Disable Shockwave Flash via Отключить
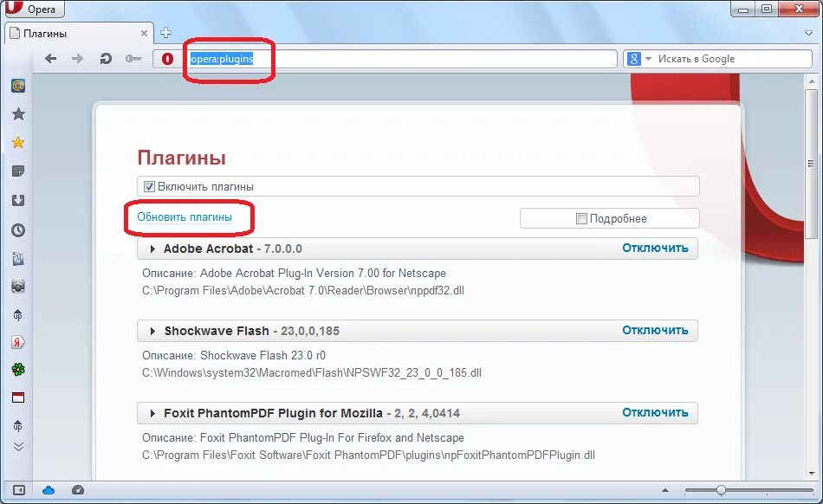 (x=655, y=331)
